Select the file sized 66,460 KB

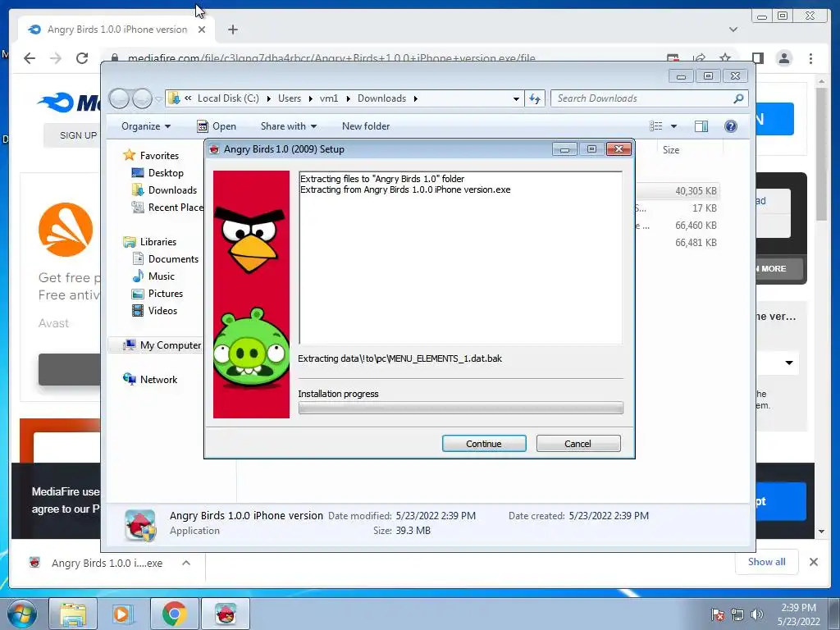click(x=696, y=226)
